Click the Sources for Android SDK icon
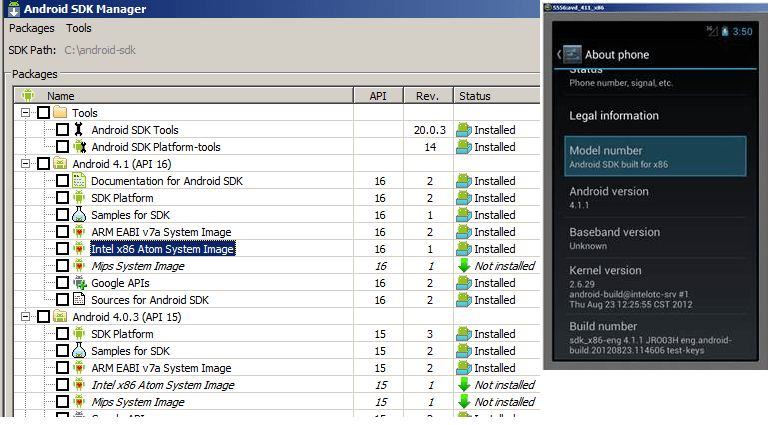 pos(79,300)
